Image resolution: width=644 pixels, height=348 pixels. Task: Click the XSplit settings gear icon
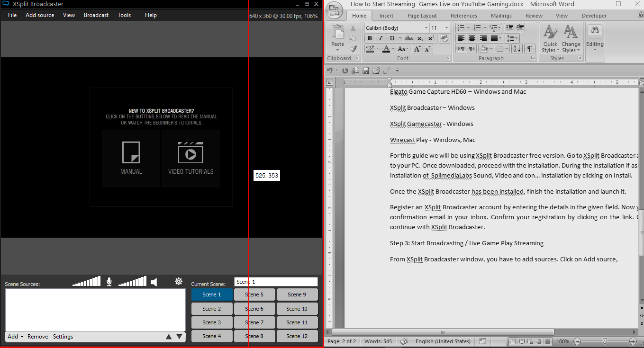(179, 281)
